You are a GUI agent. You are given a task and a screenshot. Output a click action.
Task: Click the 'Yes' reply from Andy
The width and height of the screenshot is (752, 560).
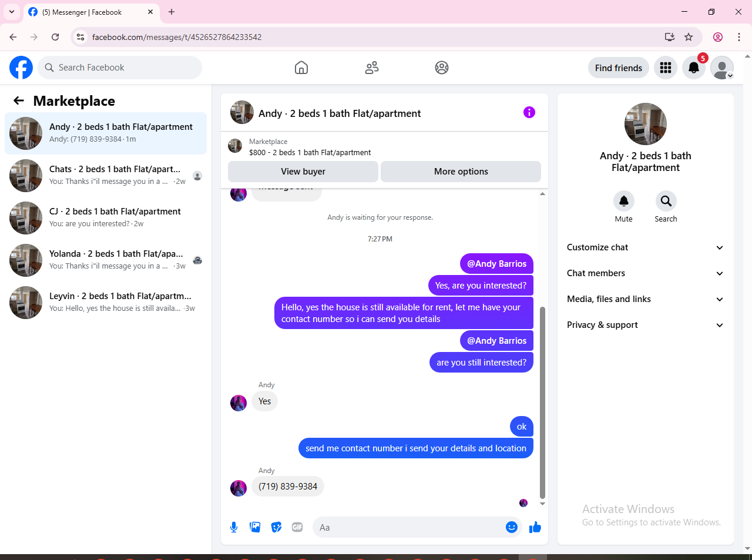tap(265, 401)
